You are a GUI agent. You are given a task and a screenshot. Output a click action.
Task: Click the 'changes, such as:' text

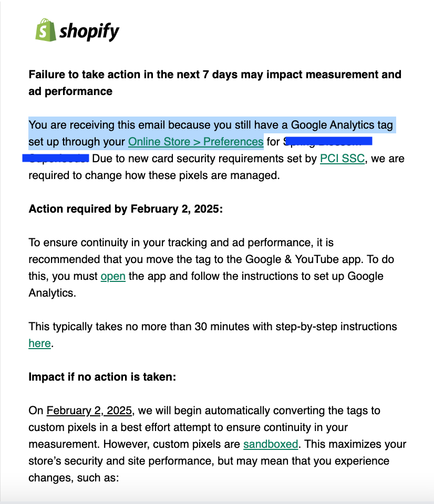(74, 478)
